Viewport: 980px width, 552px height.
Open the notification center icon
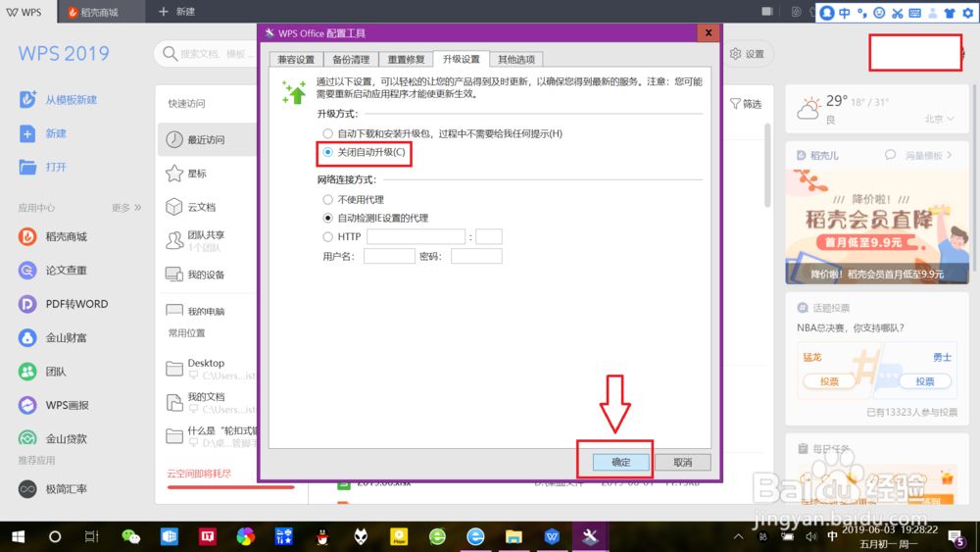click(x=956, y=536)
